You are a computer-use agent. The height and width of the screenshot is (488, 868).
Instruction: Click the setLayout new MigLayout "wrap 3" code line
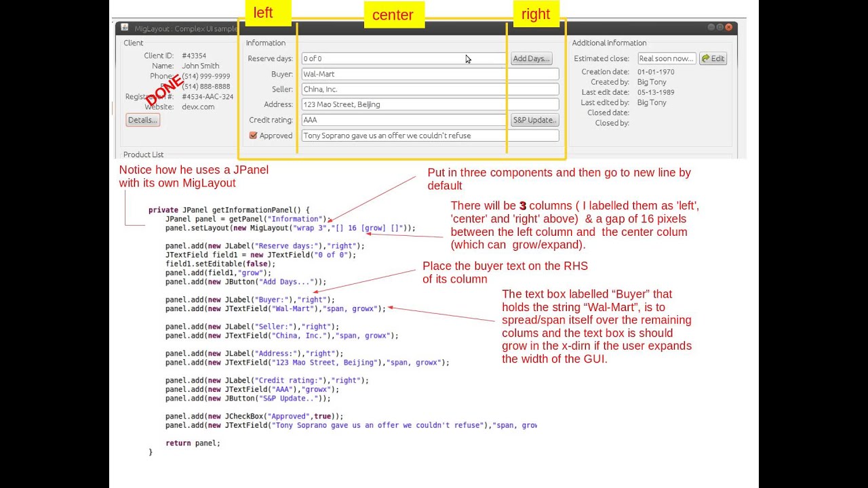tap(290, 228)
